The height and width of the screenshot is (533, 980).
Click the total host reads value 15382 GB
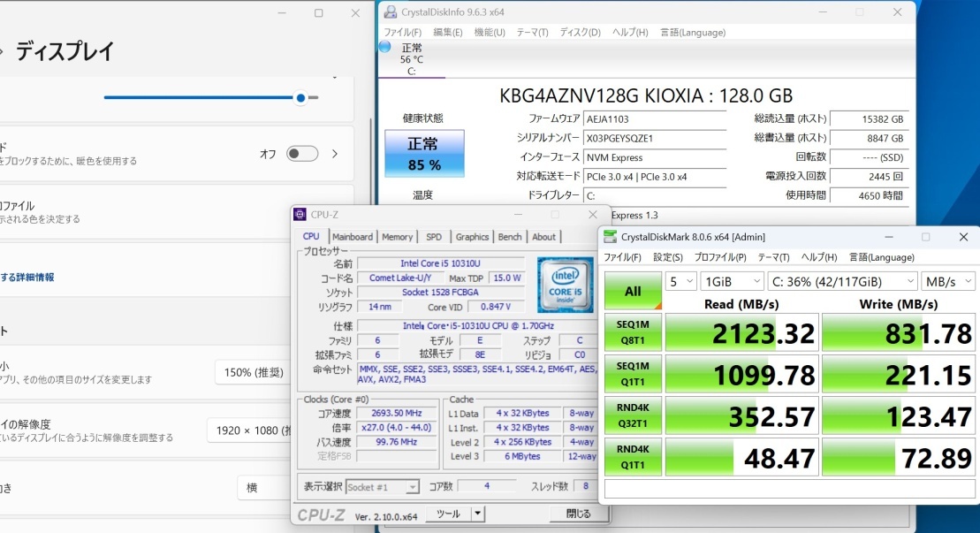[870, 118]
